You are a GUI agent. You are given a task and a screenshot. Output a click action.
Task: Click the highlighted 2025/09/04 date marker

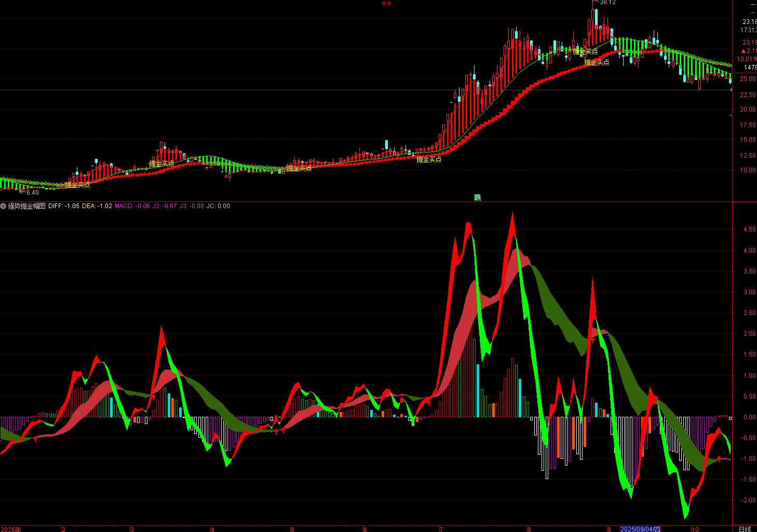point(641,529)
